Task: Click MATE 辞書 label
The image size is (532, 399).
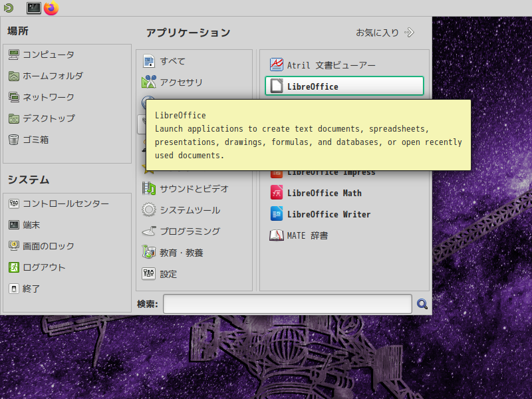Action: (x=307, y=235)
